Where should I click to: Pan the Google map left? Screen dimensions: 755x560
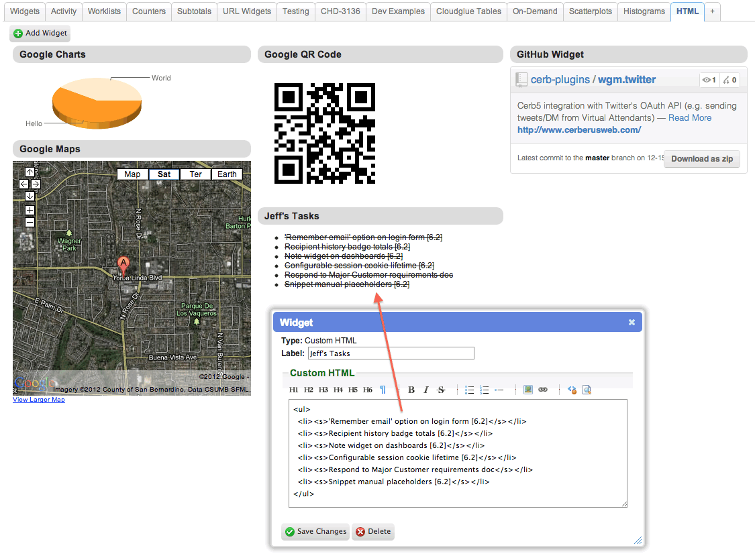click(23, 184)
